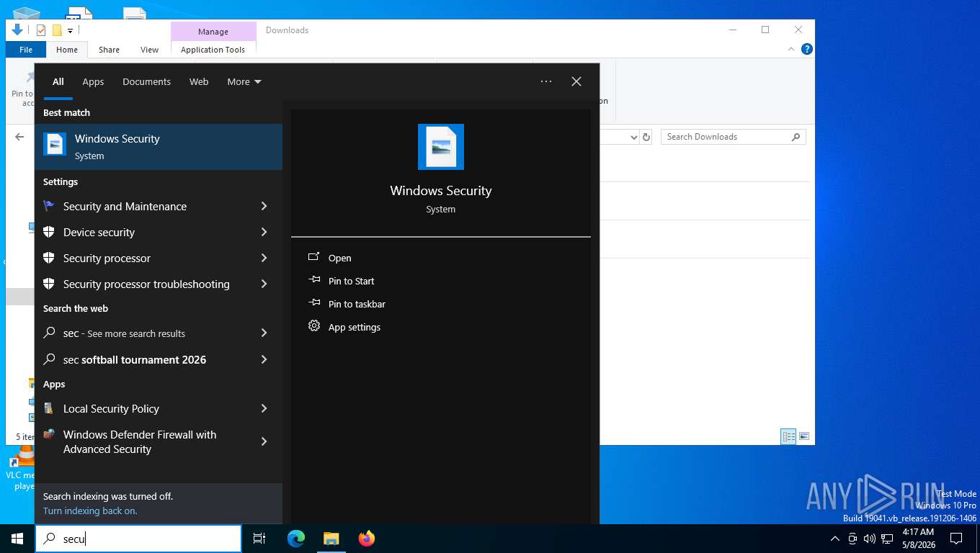Screen dimensions: 980x553
Task: Open the Application Tools tab in Explorer
Action: [x=213, y=50]
